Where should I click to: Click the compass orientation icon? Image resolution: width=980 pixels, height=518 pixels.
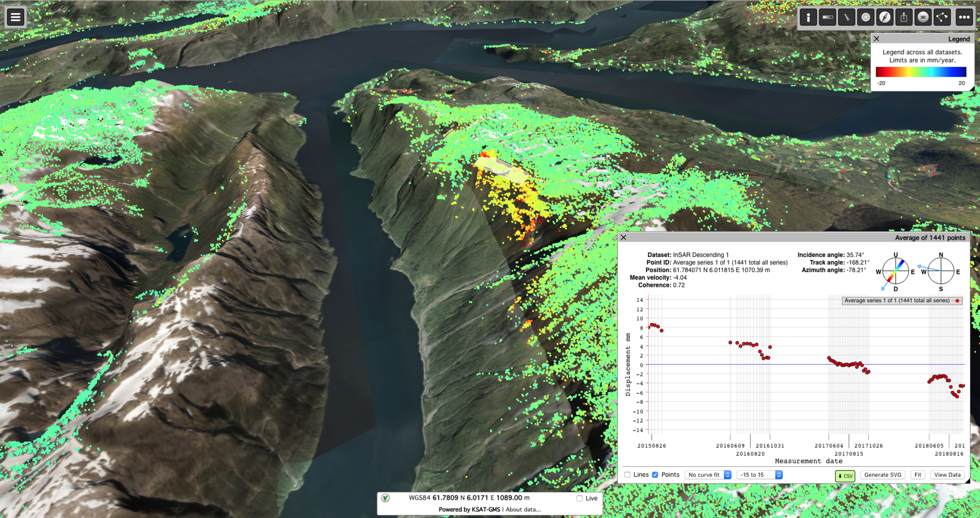(885, 18)
